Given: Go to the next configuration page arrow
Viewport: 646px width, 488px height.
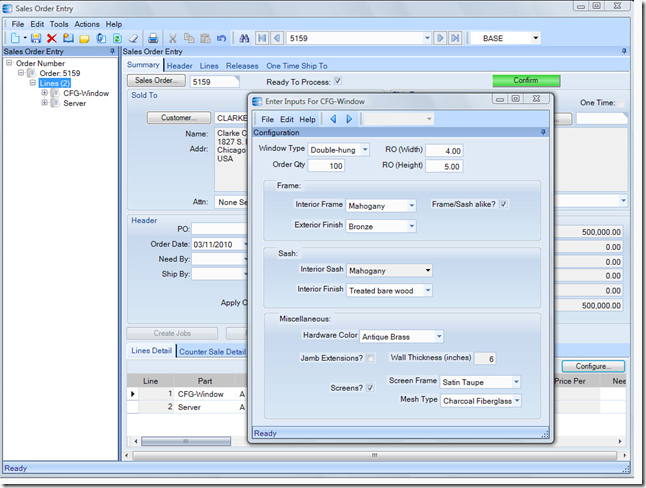Looking at the screenshot, I should point(349,119).
